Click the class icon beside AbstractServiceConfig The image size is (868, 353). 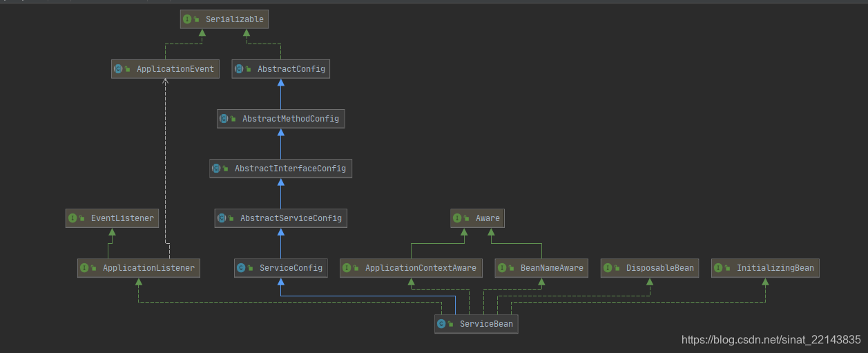pos(222,218)
